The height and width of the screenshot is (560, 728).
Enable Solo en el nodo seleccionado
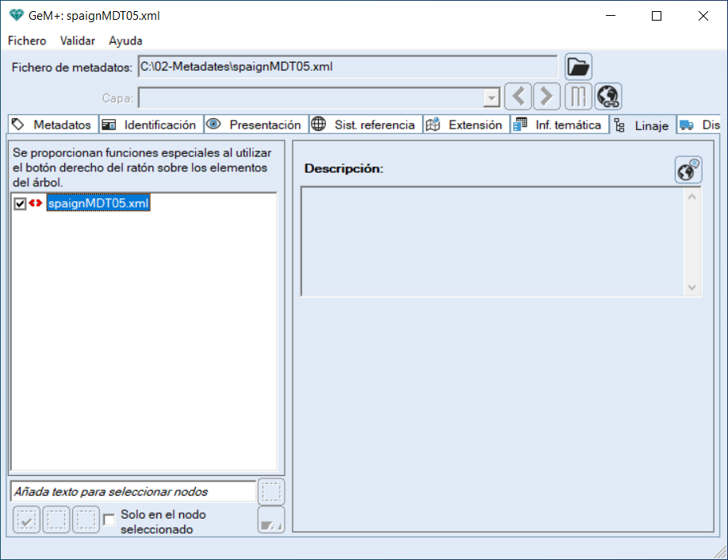click(x=109, y=520)
